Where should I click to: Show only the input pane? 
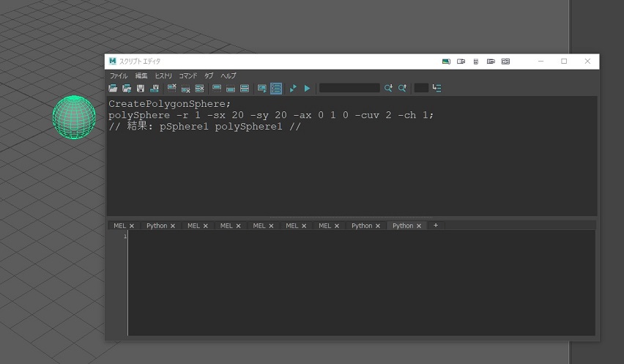pyautogui.click(x=231, y=89)
